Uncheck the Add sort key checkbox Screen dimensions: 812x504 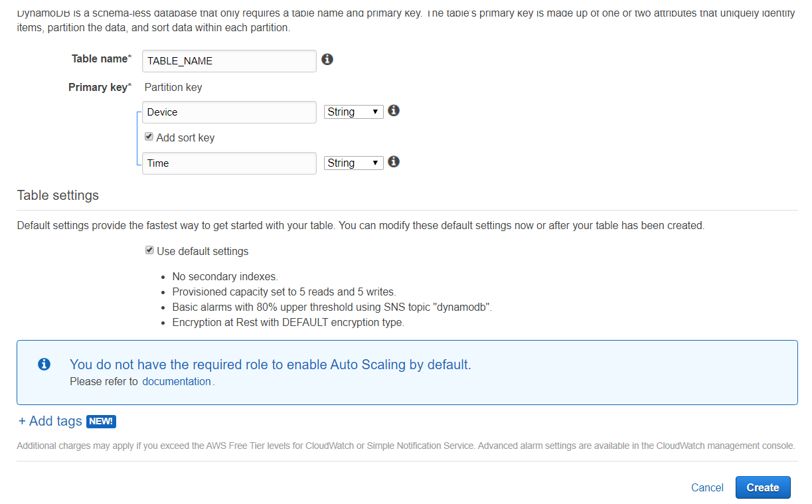(x=149, y=137)
